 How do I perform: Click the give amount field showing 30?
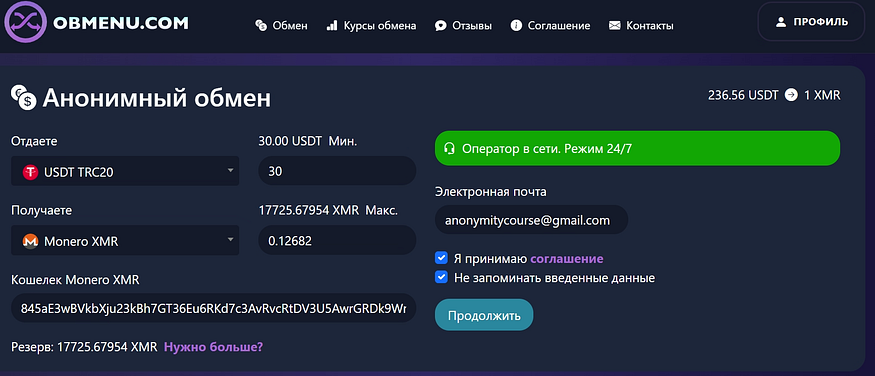337,171
